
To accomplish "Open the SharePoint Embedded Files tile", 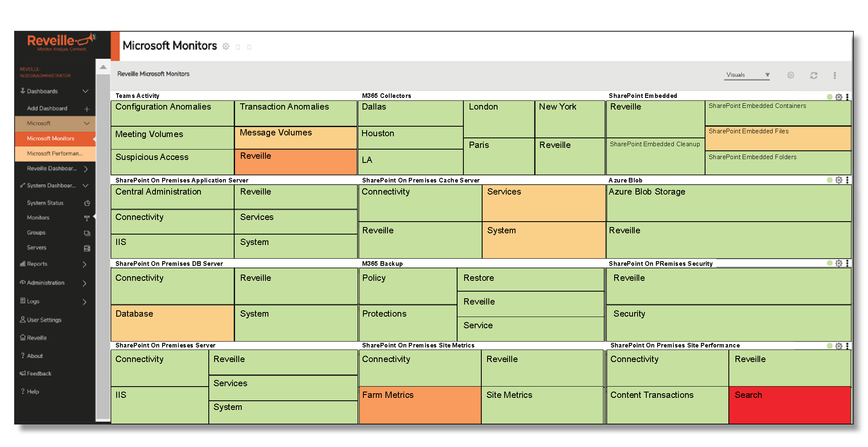I will click(778, 138).
